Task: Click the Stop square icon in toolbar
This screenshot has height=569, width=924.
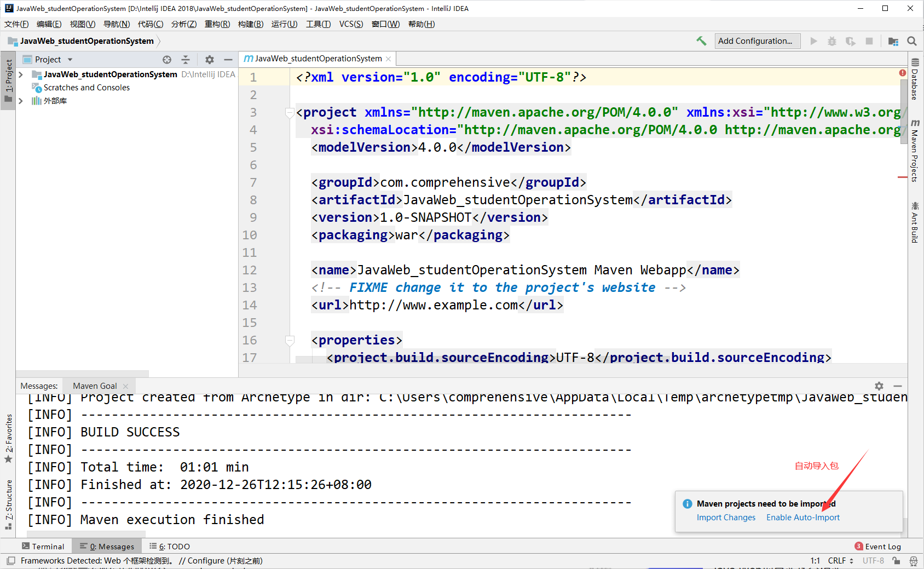Action: [869, 41]
